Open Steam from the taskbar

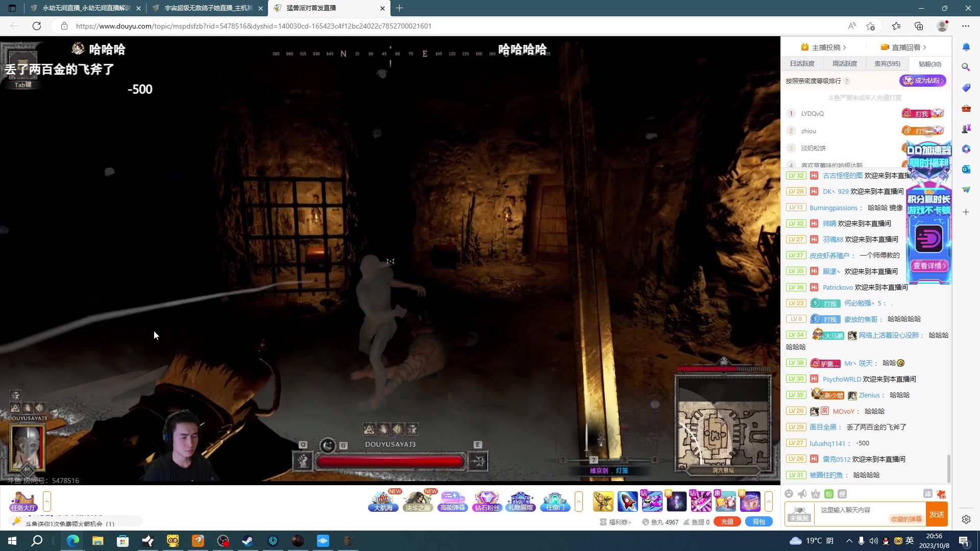tap(248, 541)
